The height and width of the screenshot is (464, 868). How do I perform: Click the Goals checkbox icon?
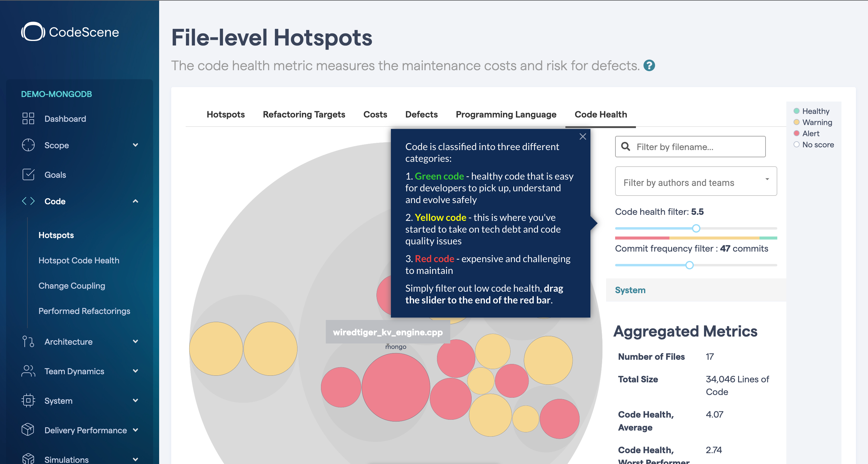point(28,174)
